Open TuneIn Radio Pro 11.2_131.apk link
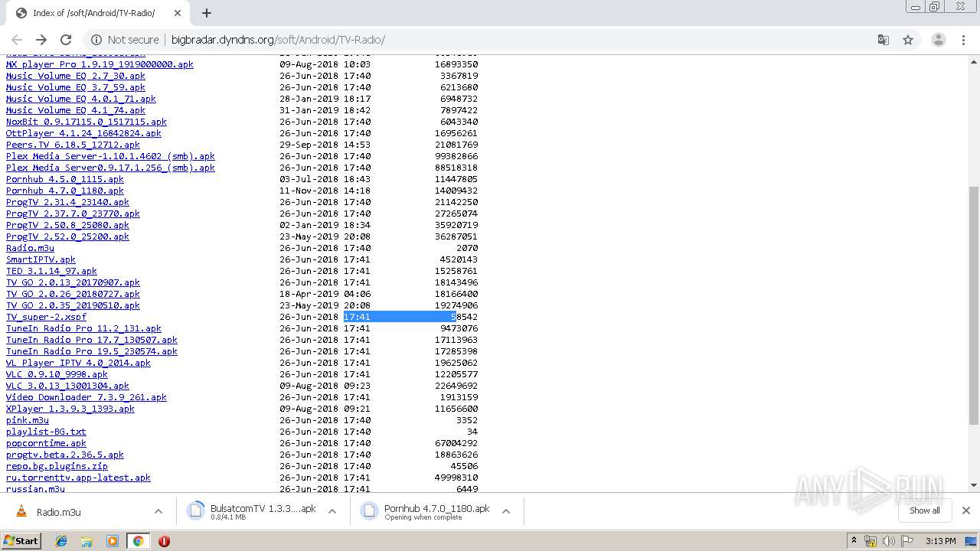980x551 pixels. coord(83,328)
